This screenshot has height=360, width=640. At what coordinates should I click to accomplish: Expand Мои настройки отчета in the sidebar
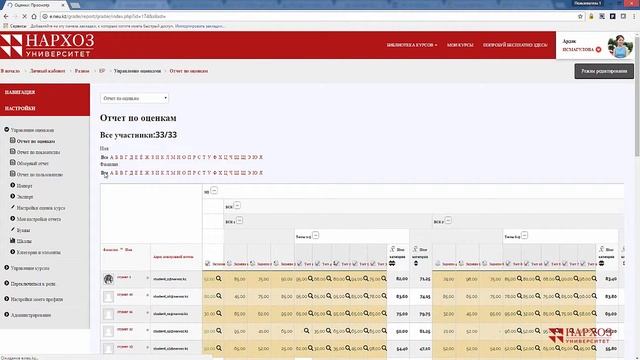coord(13,219)
